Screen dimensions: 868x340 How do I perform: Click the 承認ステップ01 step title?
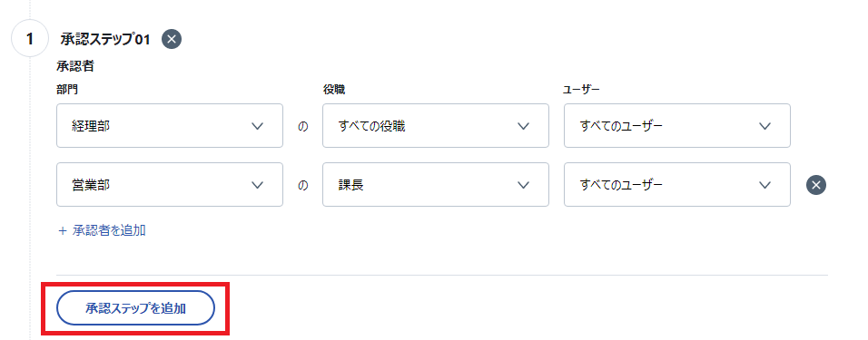point(105,39)
